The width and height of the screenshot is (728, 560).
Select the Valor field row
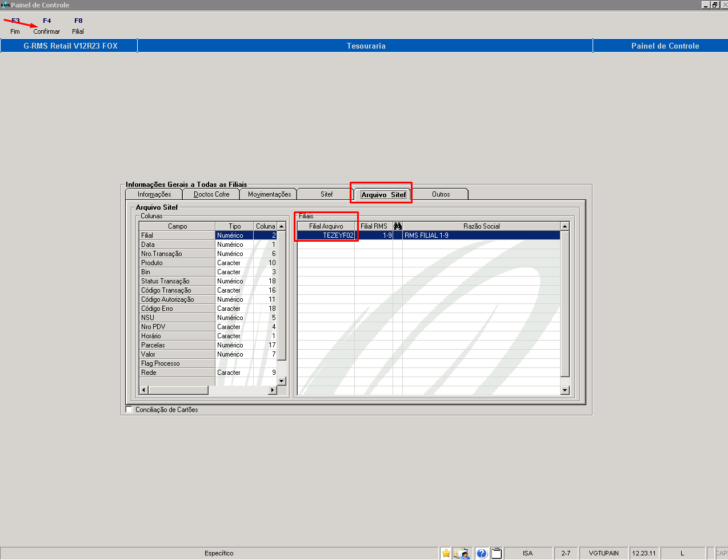coord(177,354)
